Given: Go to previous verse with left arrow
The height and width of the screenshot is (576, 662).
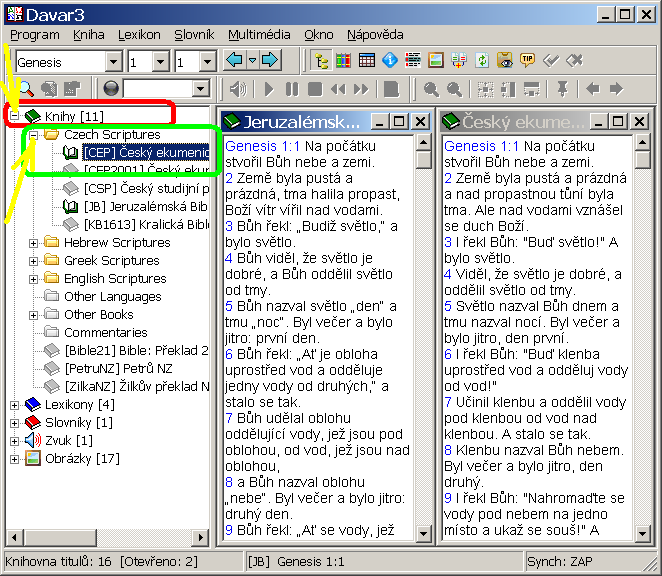Looking at the screenshot, I should (x=234, y=61).
